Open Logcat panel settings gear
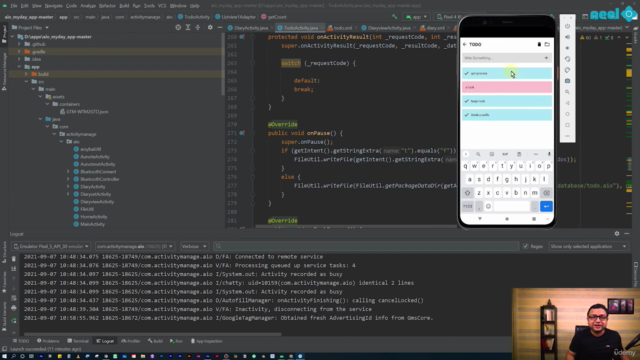Screen dimensions: 640x360 (617, 233)
